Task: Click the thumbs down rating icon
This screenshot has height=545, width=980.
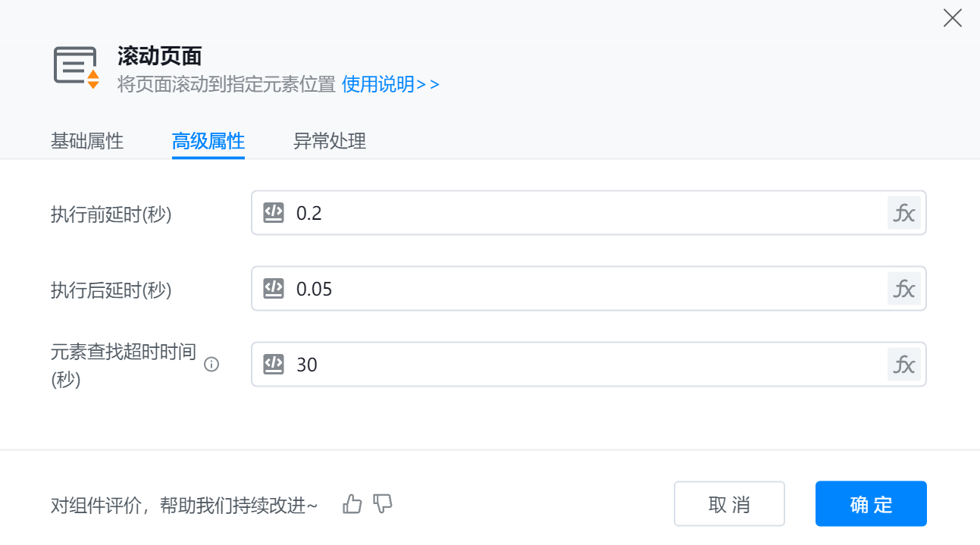Action: tap(384, 503)
